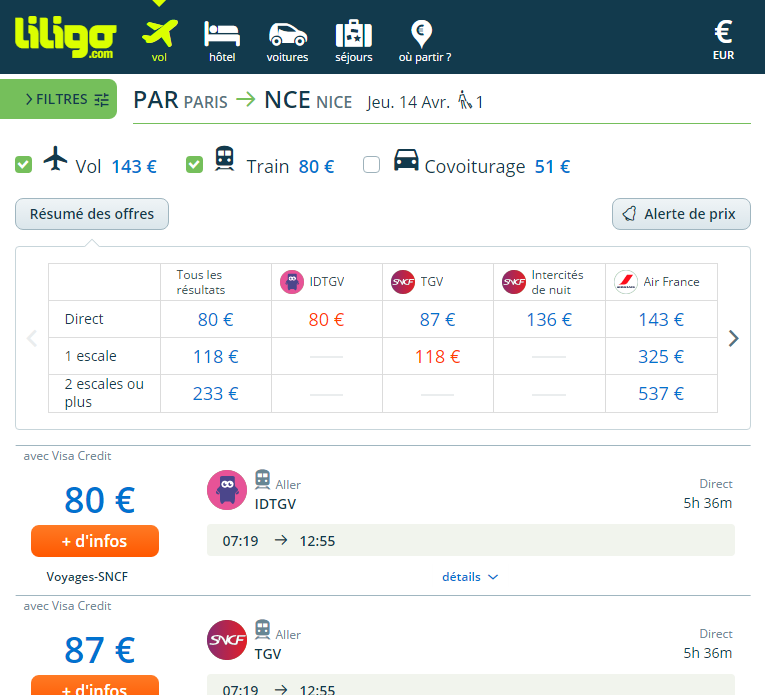The image size is (765, 695).
Task: Click the Vol price 143 €
Action: 134,167
